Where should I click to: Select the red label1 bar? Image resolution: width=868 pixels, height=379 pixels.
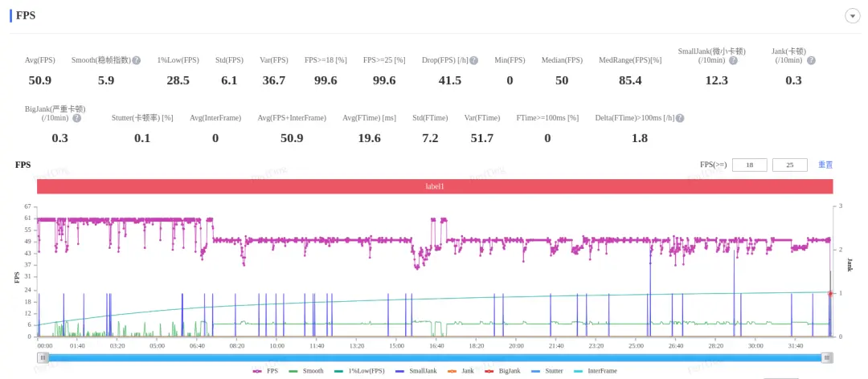tap(435, 187)
